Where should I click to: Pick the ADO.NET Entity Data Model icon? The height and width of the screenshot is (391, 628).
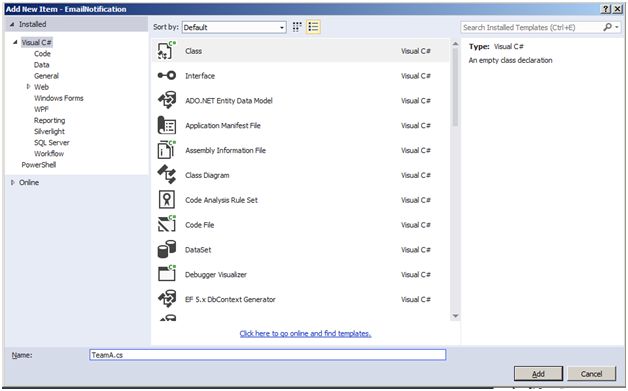pos(167,100)
